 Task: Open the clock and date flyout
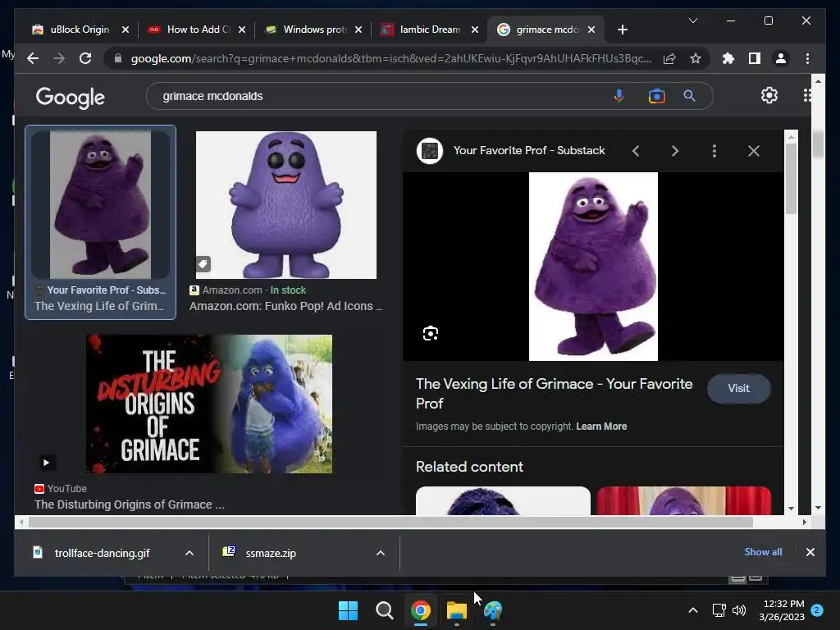(782, 610)
